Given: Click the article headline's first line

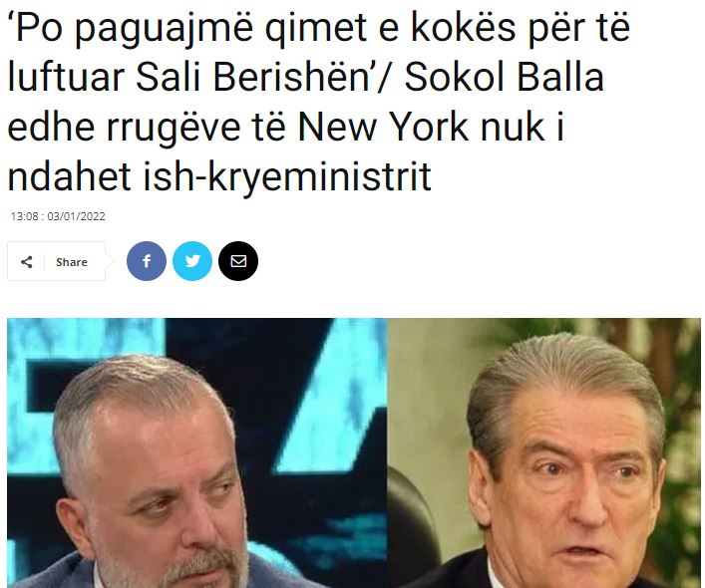Looking at the screenshot, I should 319,28.
